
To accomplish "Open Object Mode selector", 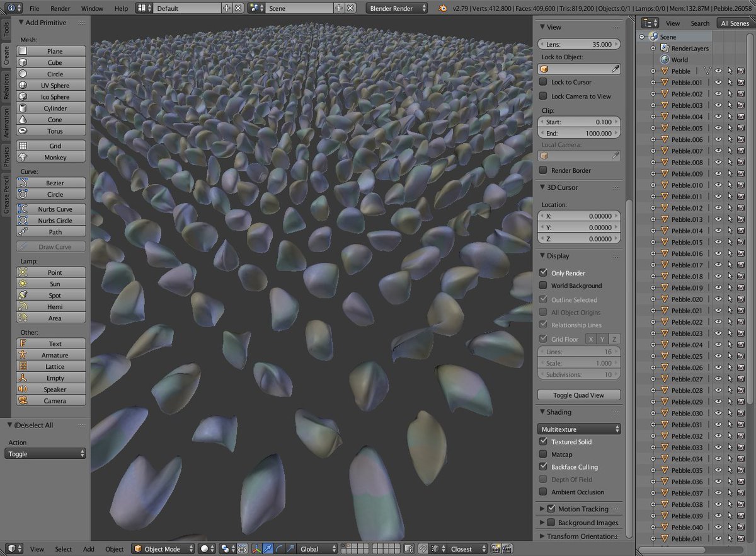I will pos(163,549).
